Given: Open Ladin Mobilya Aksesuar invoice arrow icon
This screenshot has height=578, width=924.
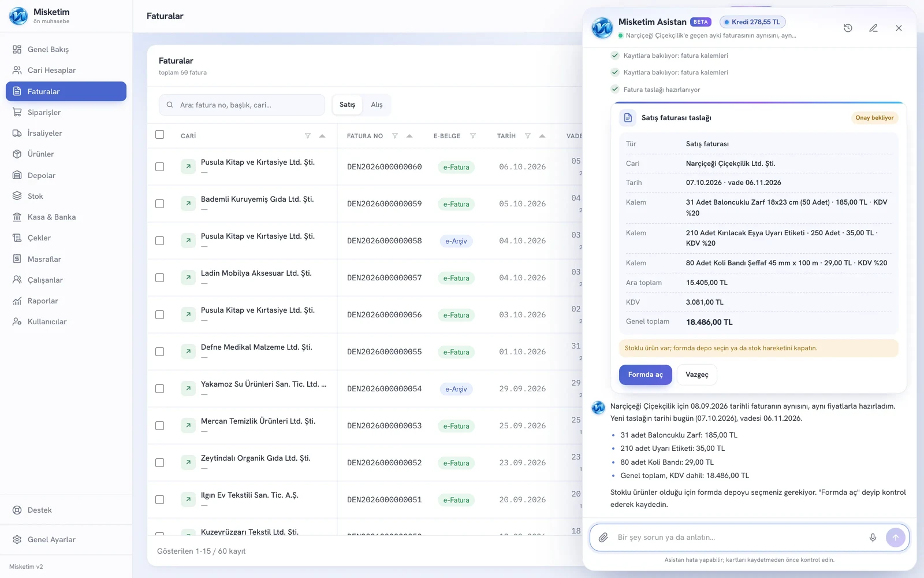Looking at the screenshot, I should tap(188, 278).
